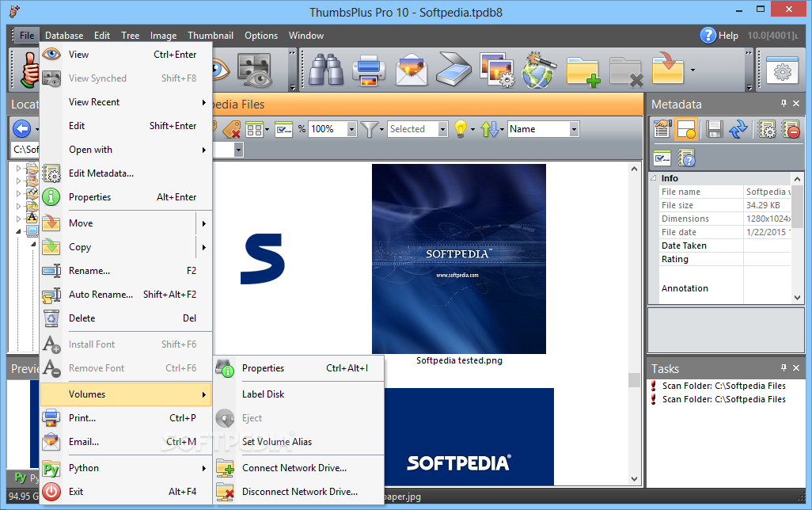Screen dimensions: 812x510
Task: Choose Print... from File menu
Action: pyautogui.click(x=127, y=418)
